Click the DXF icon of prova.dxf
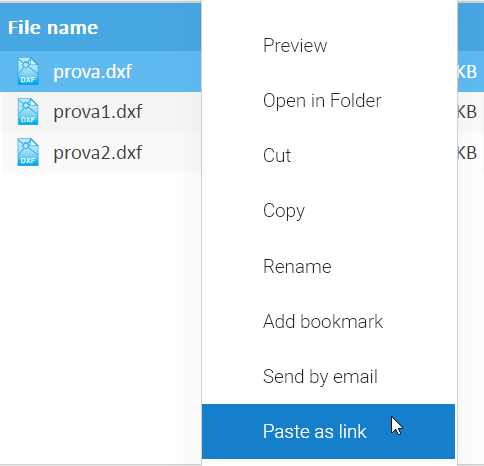Viewport: 484px width, 466px height. tap(28, 71)
